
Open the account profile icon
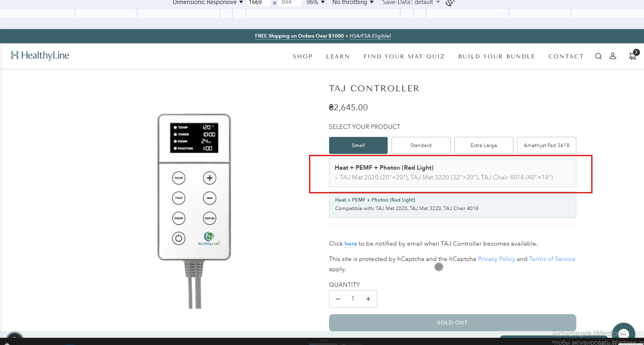tap(613, 56)
